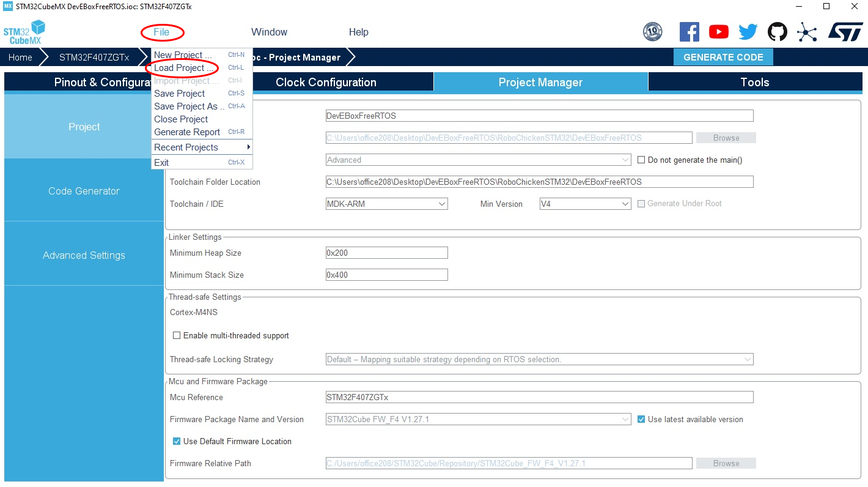Click the ST logo icon
Viewport: 868px width, 487px height.
pos(845,32)
